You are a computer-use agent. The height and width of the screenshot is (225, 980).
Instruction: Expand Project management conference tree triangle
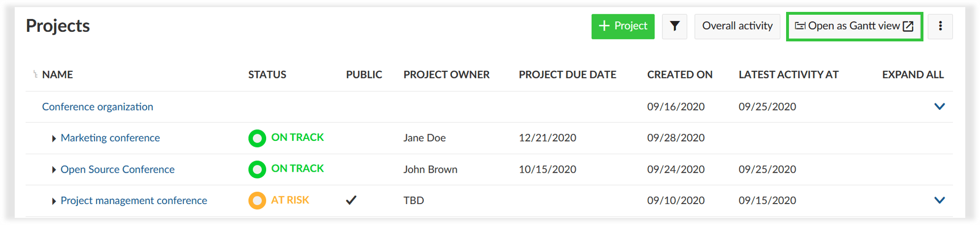(x=54, y=201)
